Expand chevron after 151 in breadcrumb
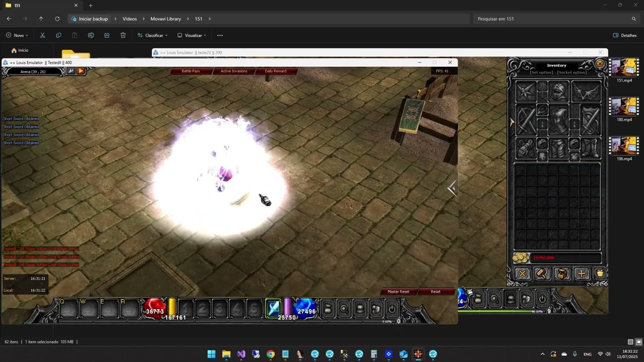This screenshot has height=362, width=644. (x=210, y=19)
